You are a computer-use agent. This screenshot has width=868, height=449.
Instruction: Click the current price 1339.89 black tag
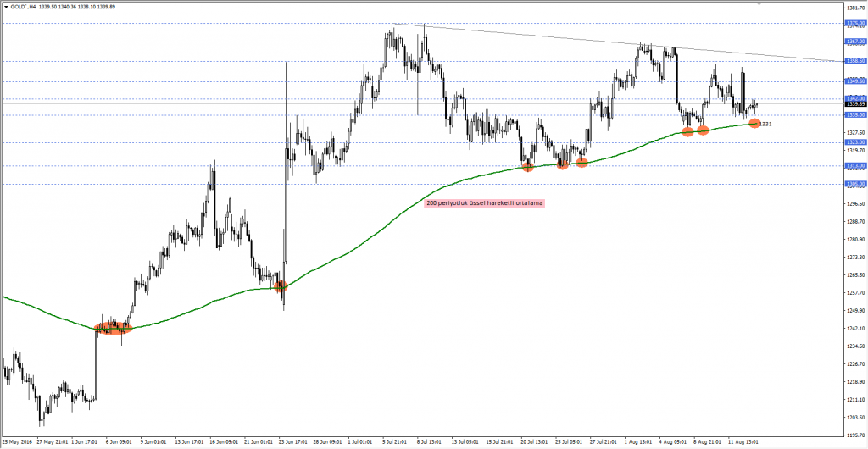pos(856,104)
